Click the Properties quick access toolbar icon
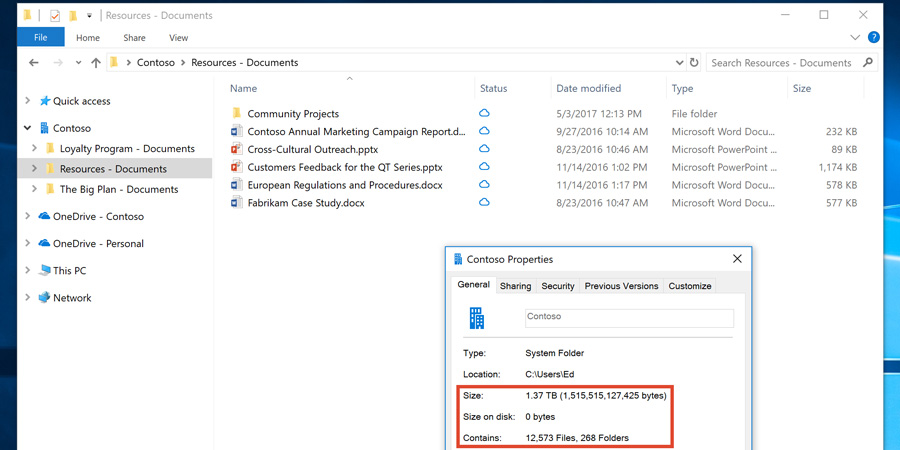The width and height of the screenshot is (900, 450). click(55, 15)
